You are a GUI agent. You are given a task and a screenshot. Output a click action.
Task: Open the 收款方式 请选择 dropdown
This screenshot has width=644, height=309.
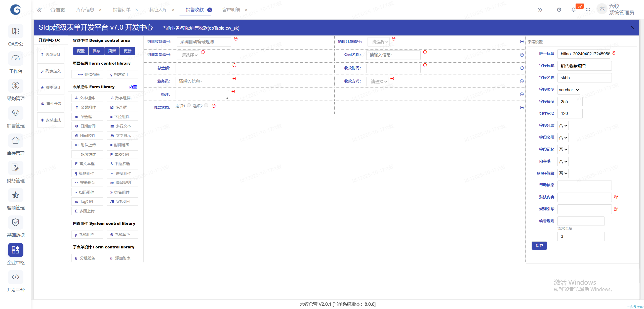(378, 81)
